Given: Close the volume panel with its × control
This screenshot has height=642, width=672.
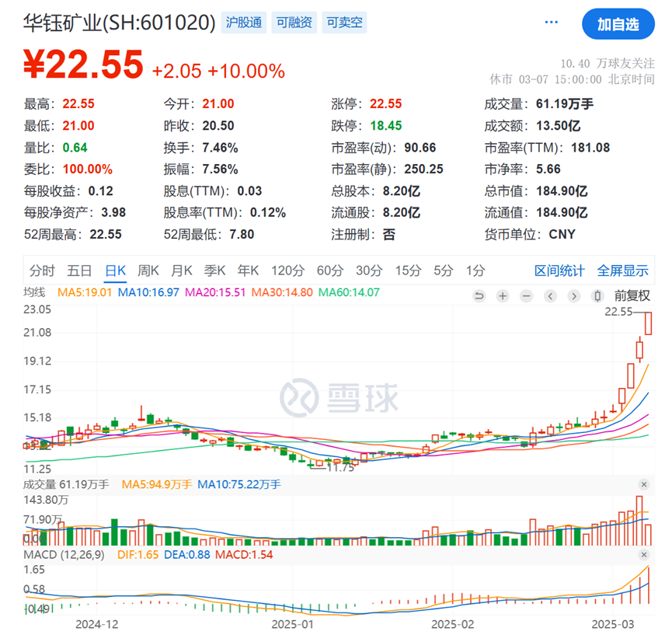Looking at the screenshot, I should click(x=645, y=483).
